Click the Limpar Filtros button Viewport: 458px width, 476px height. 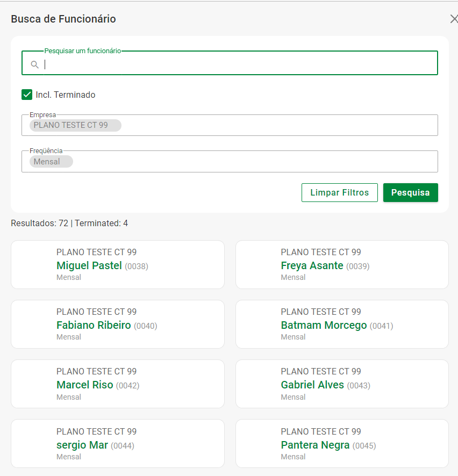pyautogui.click(x=339, y=192)
